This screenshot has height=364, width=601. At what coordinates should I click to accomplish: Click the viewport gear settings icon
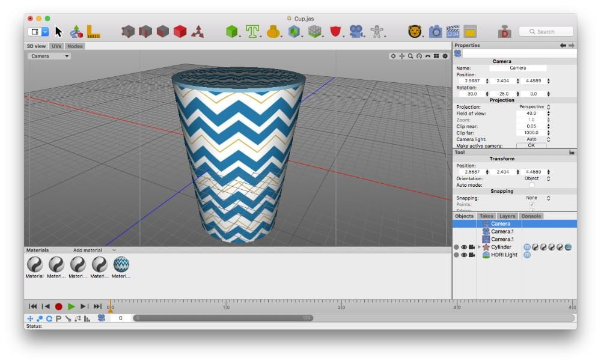tap(445, 56)
